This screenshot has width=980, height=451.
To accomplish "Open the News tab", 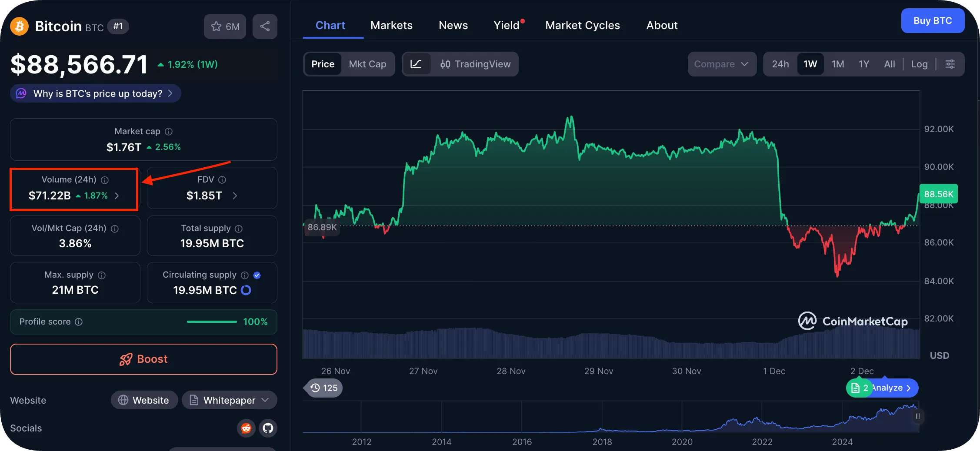I will pos(453,25).
